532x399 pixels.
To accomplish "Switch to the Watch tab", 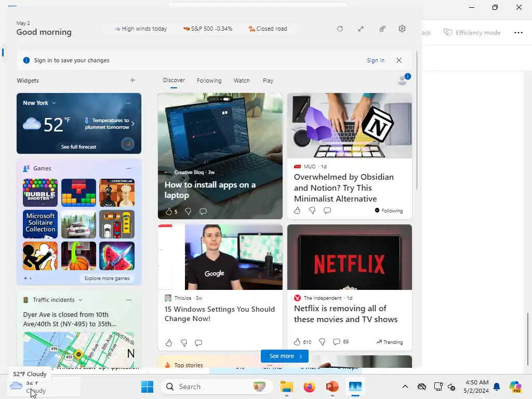I will [242, 81].
